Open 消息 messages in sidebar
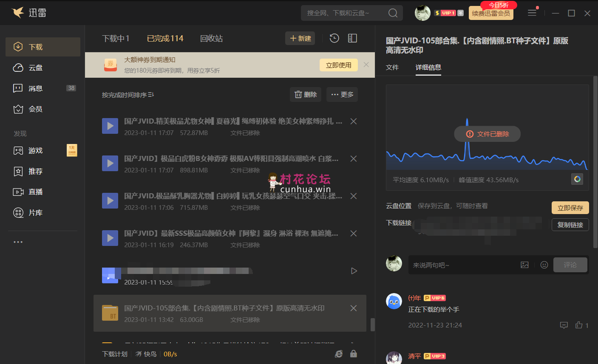The image size is (598, 364). (x=43, y=88)
